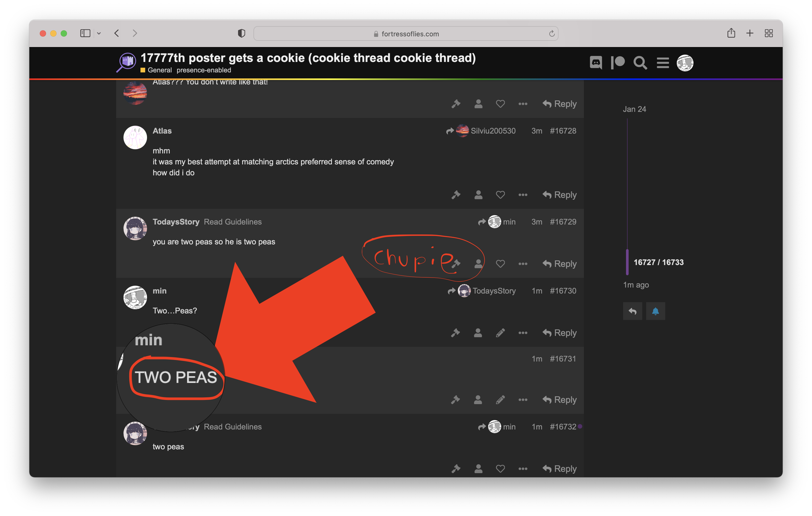Jump to Jan 24 on timeline
This screenshot has height=516, width=812.
(x=634, y=109)
